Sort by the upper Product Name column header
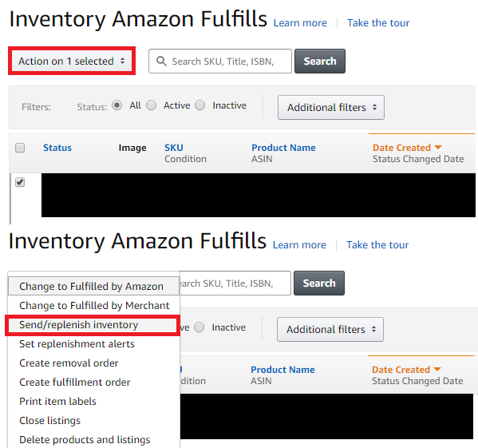The height and width of the screenshot is (448, 478). (x=283, y=148)
